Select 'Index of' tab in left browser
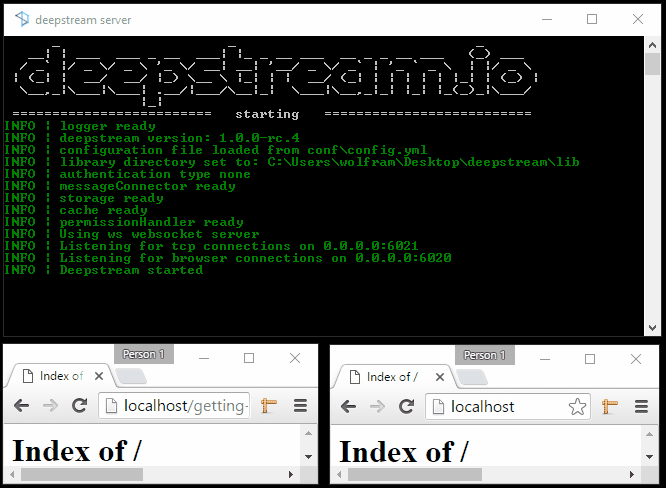 (x=62, y=376)
